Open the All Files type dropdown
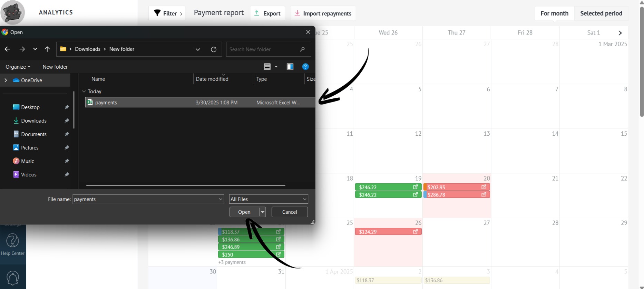Viewport: 644px width, 289px height. [x=268, y=199]
